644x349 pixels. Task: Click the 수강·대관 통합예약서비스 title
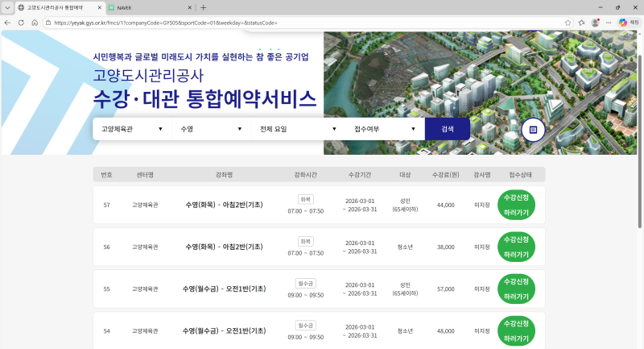204,99
